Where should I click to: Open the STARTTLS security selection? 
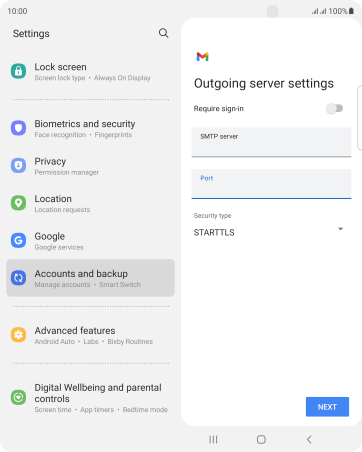click(x=269, y=232)
